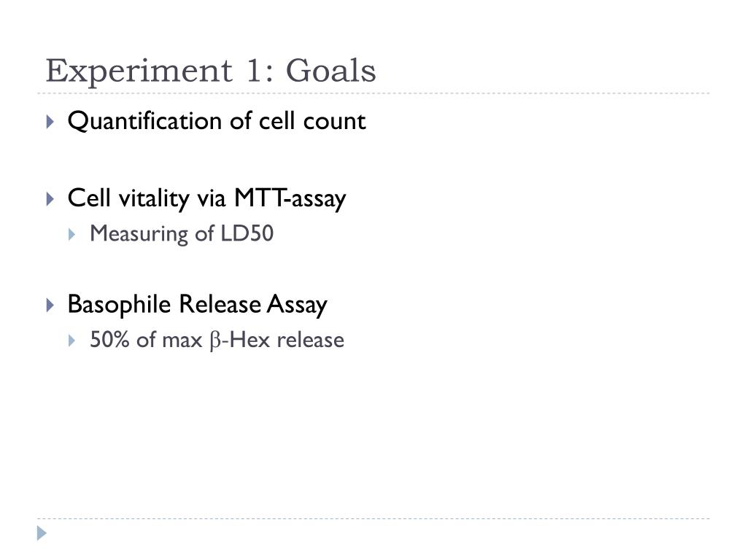Click the text Basophile Release Assay
The width and height of the screenshot is (747, 560).
[197, 305]
